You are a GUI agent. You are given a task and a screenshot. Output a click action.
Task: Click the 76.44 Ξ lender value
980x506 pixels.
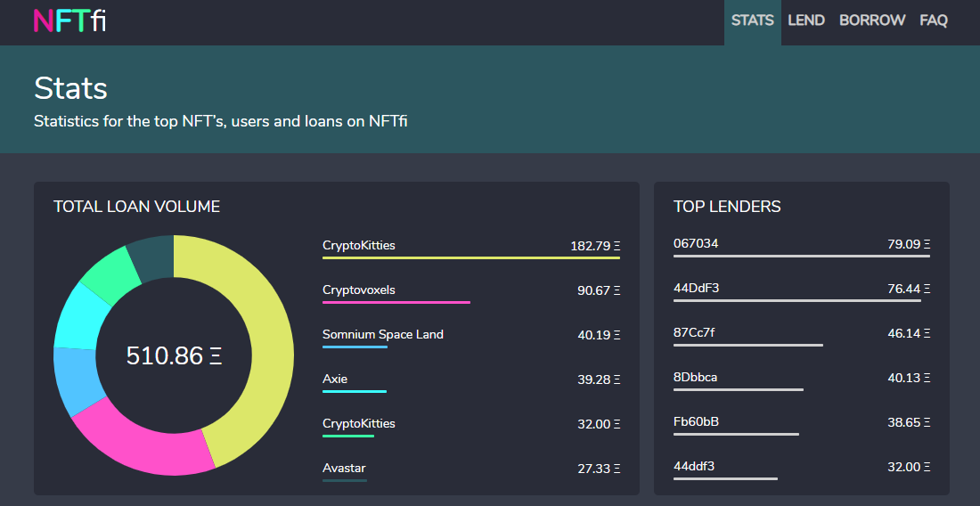(x=909, y=289)
